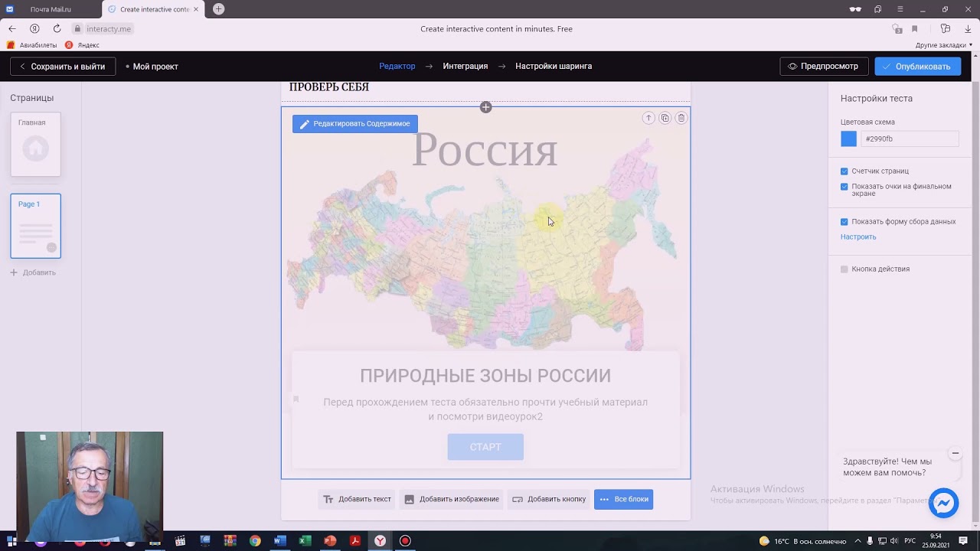
Task: Minimize the chat help popup
Action: [x=955, y=453]
